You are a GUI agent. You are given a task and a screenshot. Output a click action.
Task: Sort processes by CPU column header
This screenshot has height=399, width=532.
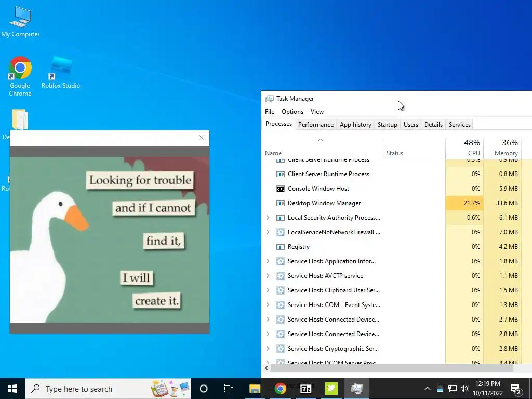tap(464, 148)
